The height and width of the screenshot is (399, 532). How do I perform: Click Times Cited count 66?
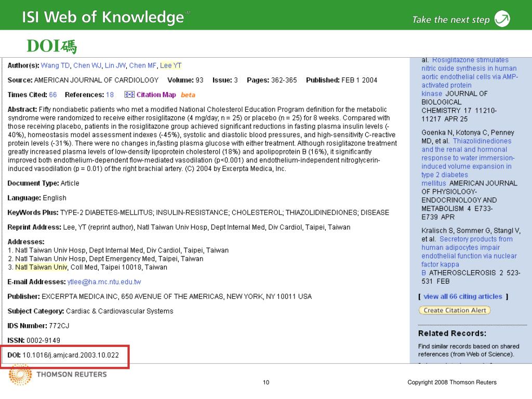(x=53, y=95)
